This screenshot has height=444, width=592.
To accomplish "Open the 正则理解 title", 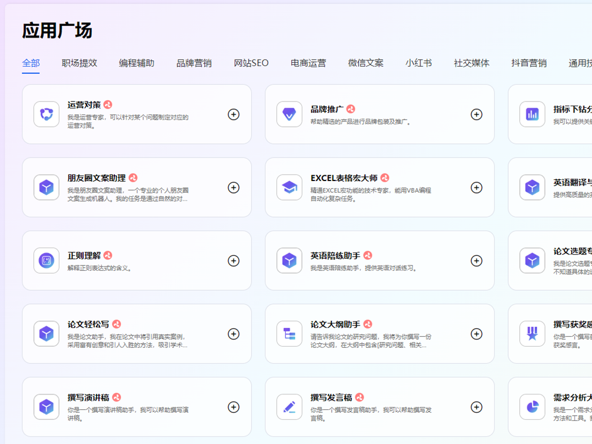I will pos(84,256).
